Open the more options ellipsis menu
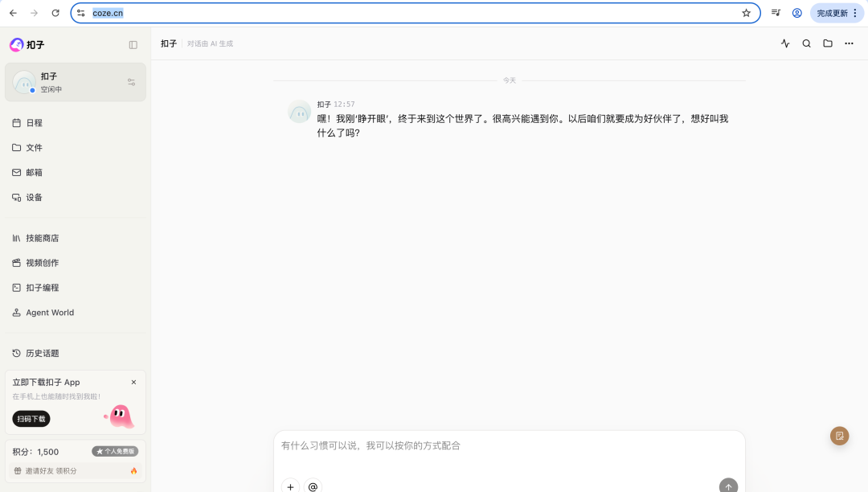 pos(849,43)
